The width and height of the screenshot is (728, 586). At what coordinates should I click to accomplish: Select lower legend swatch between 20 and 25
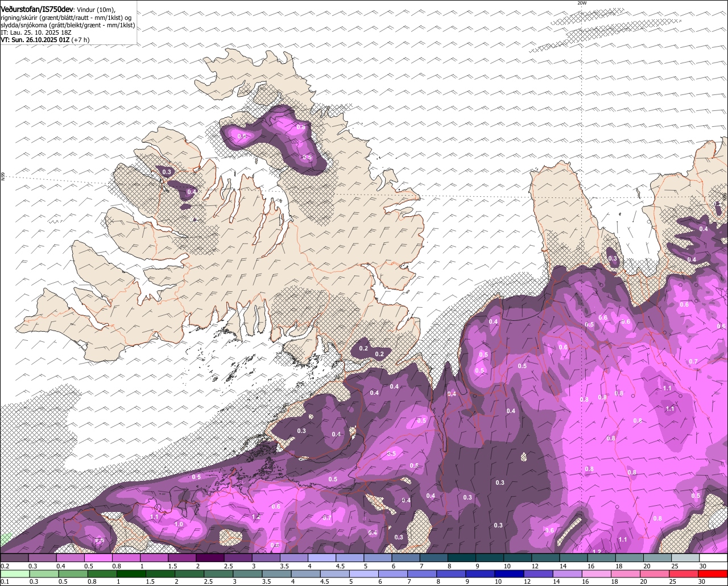655,574
